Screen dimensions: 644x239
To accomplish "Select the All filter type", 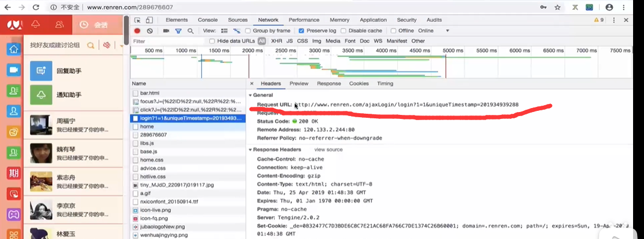I will pos(262,41).
